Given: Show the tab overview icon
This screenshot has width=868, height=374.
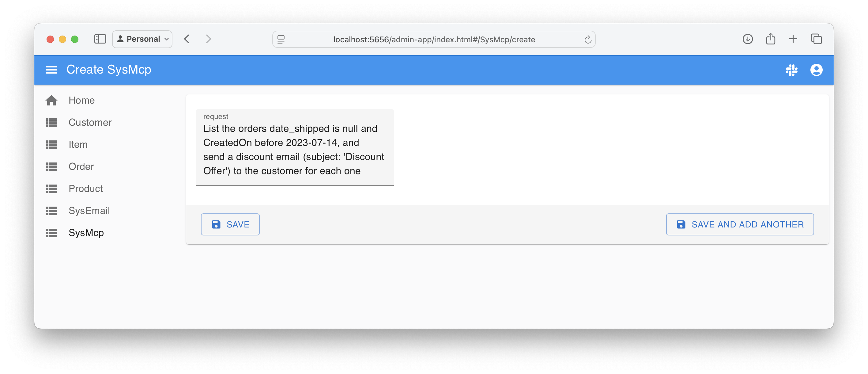Looking at the screenshot, I should (x=816, y=39).
